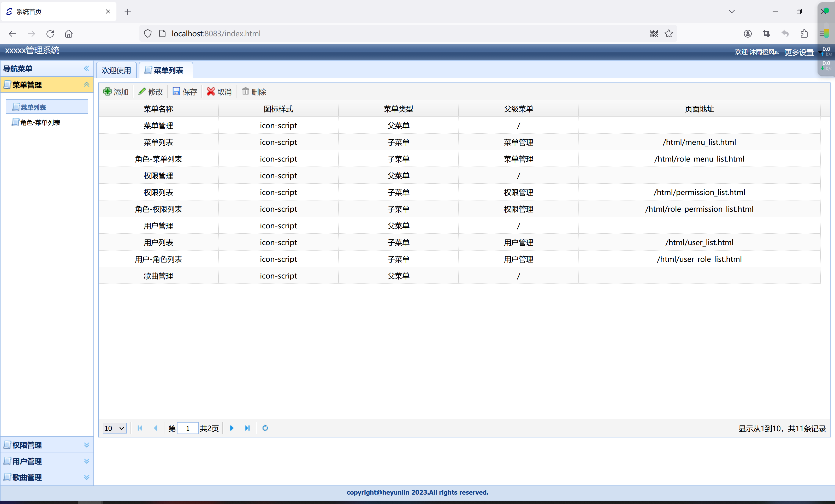Select the 用户-角色列表 row name cell
This screenshot has width=835, height=504.
click(158, 259)
